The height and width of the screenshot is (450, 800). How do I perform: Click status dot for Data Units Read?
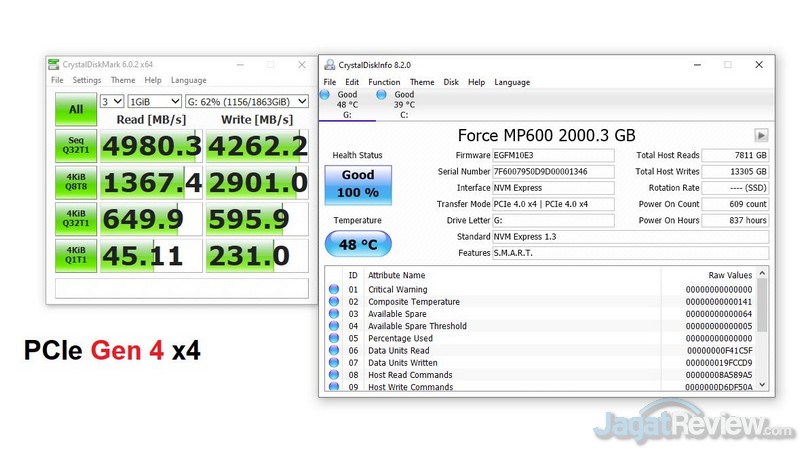point(334,351)
